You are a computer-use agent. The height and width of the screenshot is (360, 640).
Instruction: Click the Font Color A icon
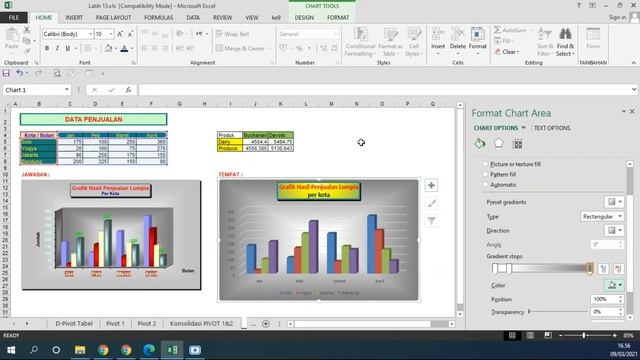pos(124,48)
